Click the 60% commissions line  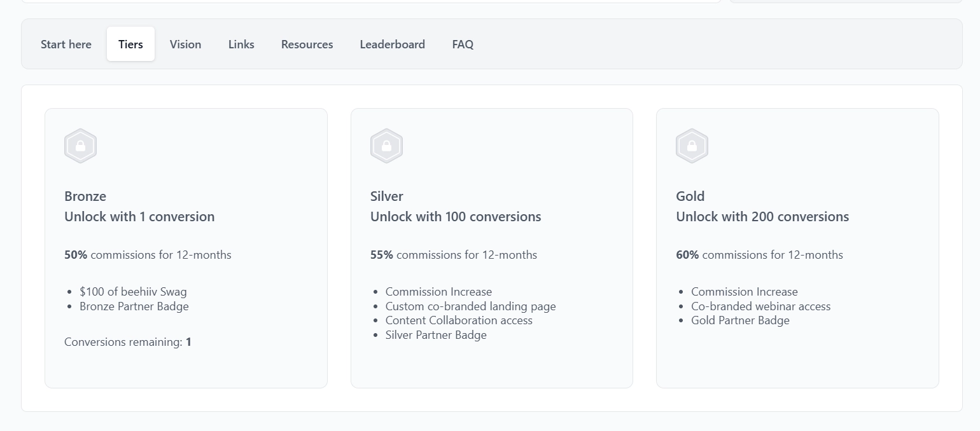[759, 255]
